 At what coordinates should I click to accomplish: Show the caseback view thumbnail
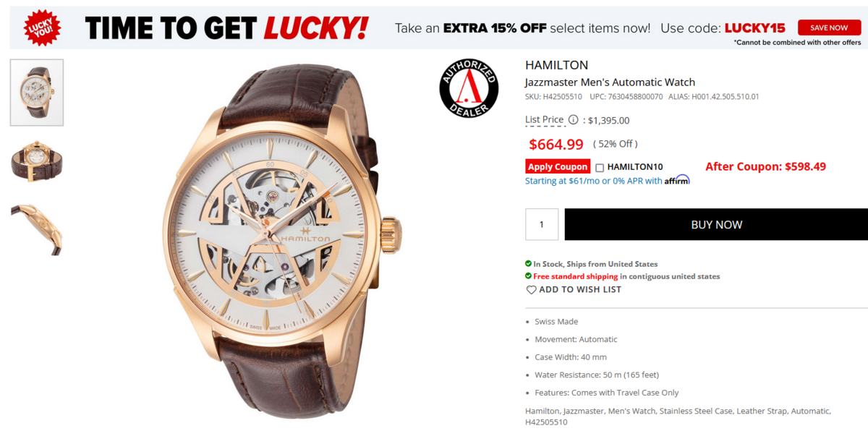point(37,162)
